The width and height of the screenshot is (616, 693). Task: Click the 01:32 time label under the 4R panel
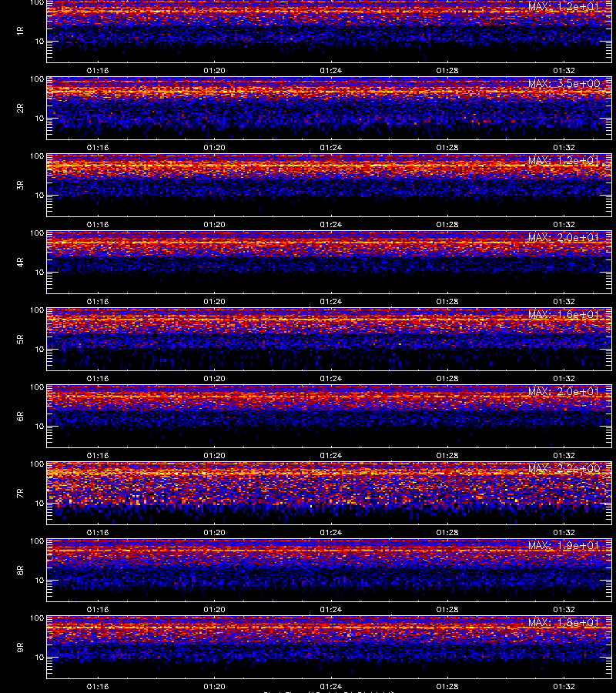(x=564, y=301)
